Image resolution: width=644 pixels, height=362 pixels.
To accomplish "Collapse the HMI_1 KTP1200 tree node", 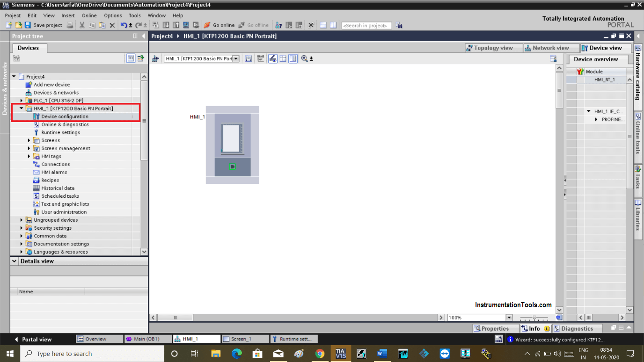I will (22, 109).
